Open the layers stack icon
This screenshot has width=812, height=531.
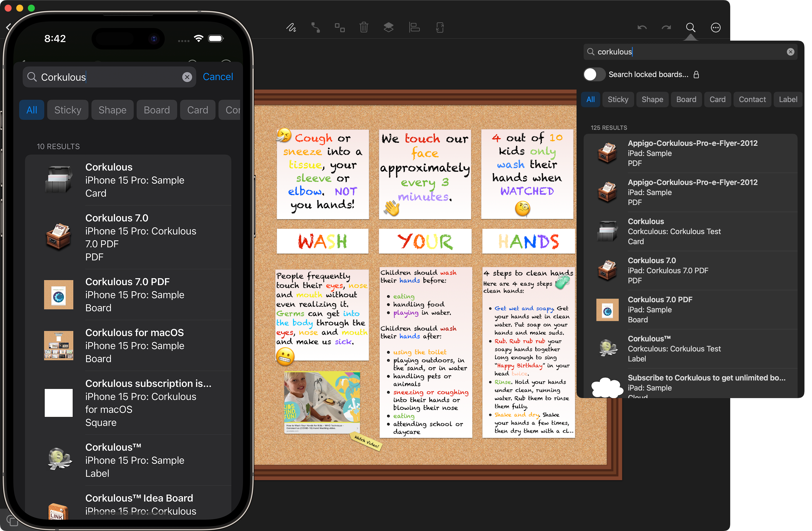click(x=388, y=27)
